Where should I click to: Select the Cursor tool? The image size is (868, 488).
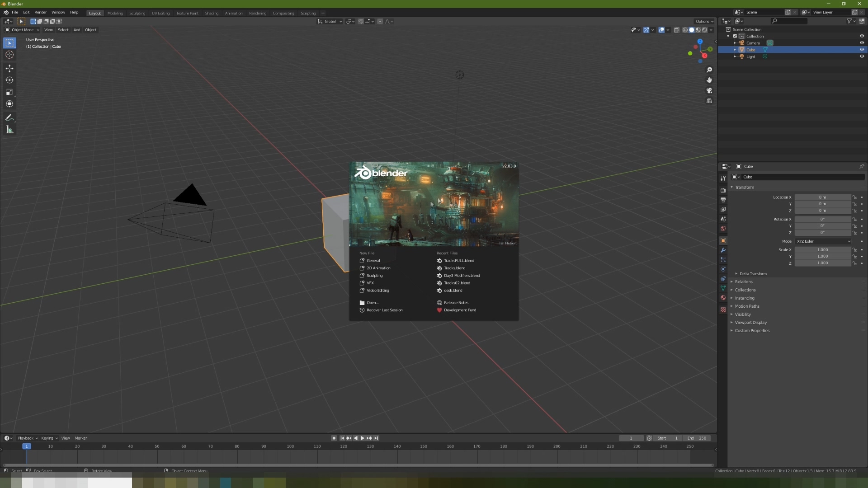(x=9, y=55)
